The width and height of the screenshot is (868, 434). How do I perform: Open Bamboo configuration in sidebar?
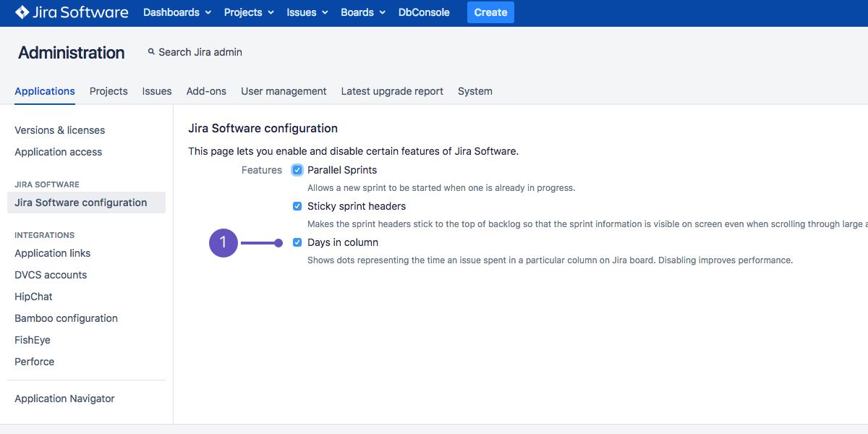[66, 318]
